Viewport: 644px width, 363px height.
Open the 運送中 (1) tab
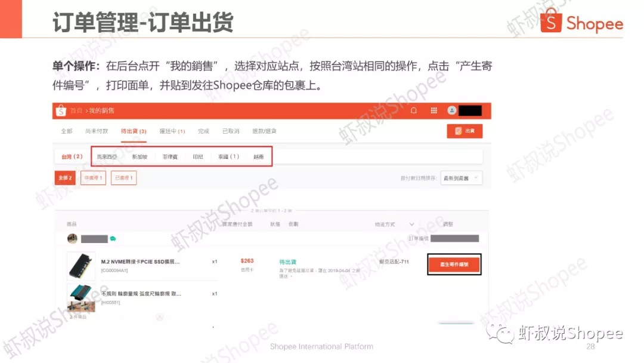tap(172, 131)
